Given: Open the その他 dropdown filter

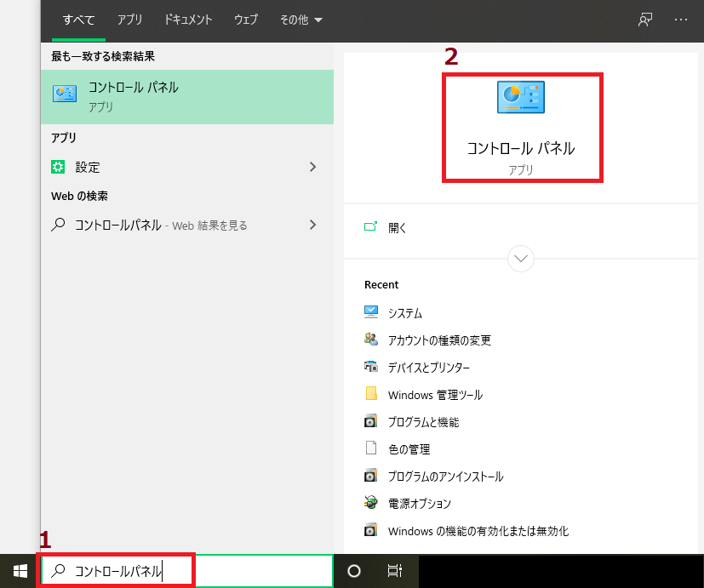Looking at the screenshot, I should pos(300,20).
